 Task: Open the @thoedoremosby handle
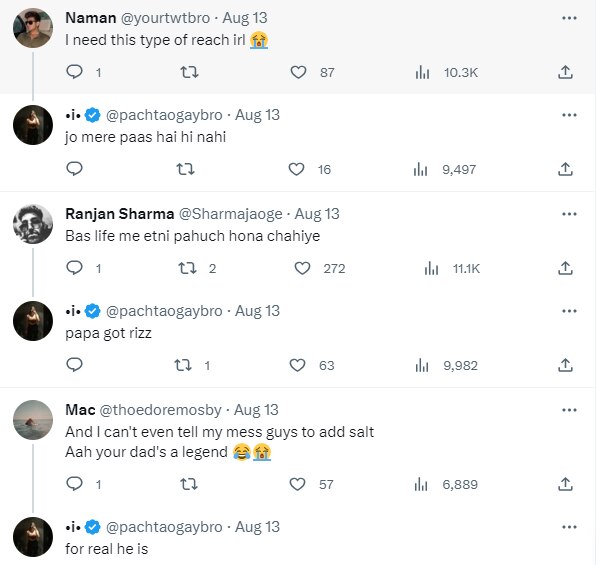click(x=160, y=410)
